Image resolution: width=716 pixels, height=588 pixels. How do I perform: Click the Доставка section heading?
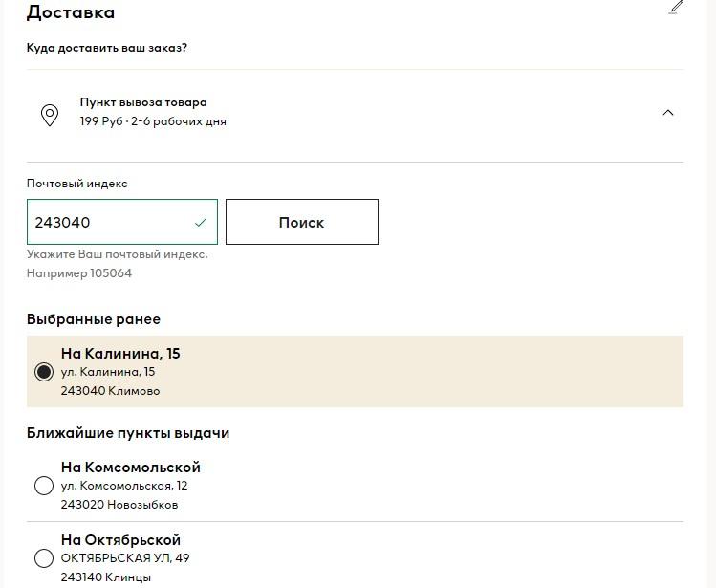[x=71, y=12]
